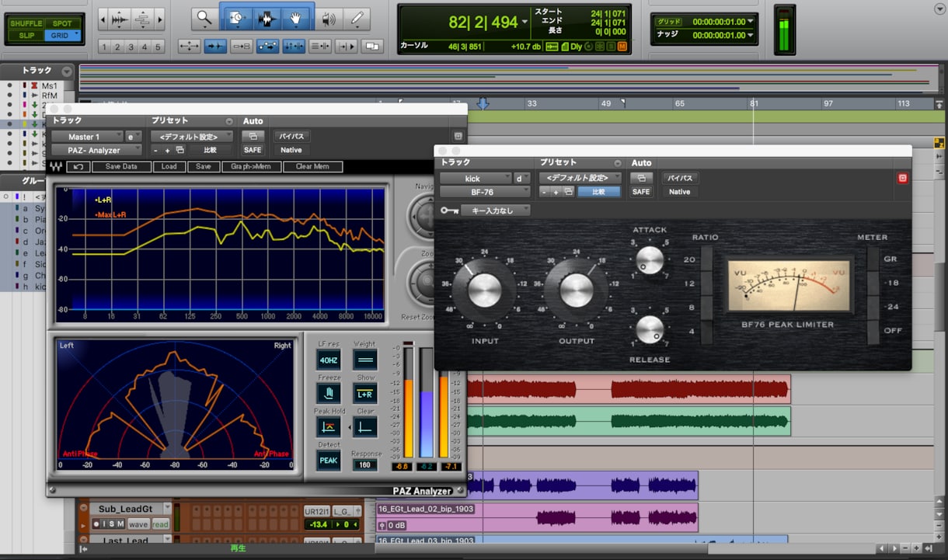948x560 pixels.
Task: Toggle SAFE button in BF-76 window
Action: pos(641,192)
